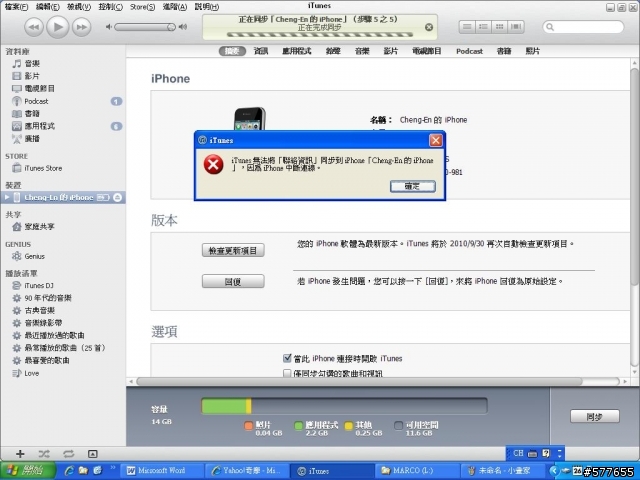Switch to Yahoo!奇摩 browser in taskbar

(x=247, y=471)
